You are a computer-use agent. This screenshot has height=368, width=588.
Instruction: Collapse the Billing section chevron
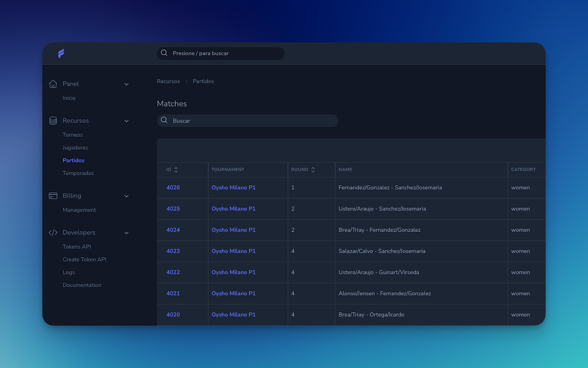coord(126,196)
